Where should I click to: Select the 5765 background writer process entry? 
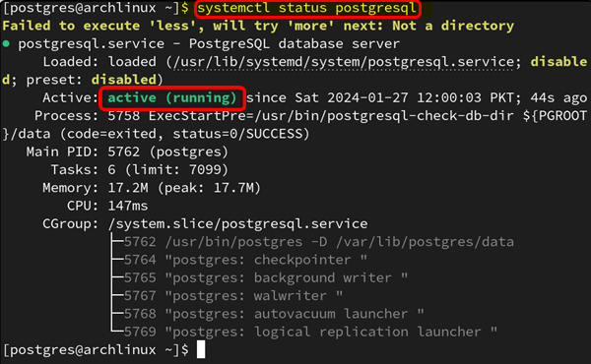coord(266,278)
